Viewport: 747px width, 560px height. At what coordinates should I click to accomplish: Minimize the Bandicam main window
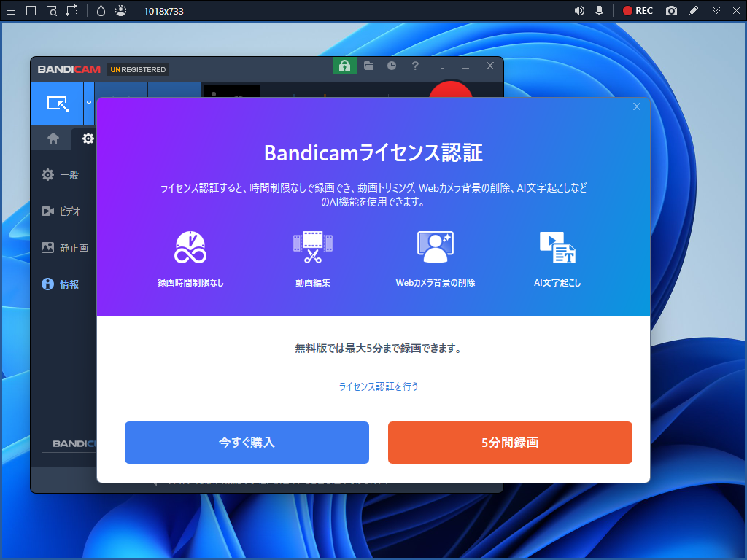coord(465,66)
